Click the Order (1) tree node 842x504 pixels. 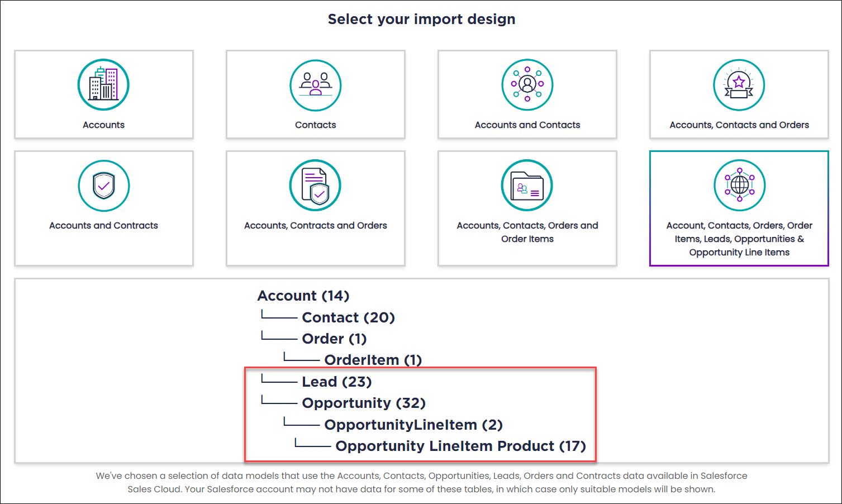click(x=334, y=339)
